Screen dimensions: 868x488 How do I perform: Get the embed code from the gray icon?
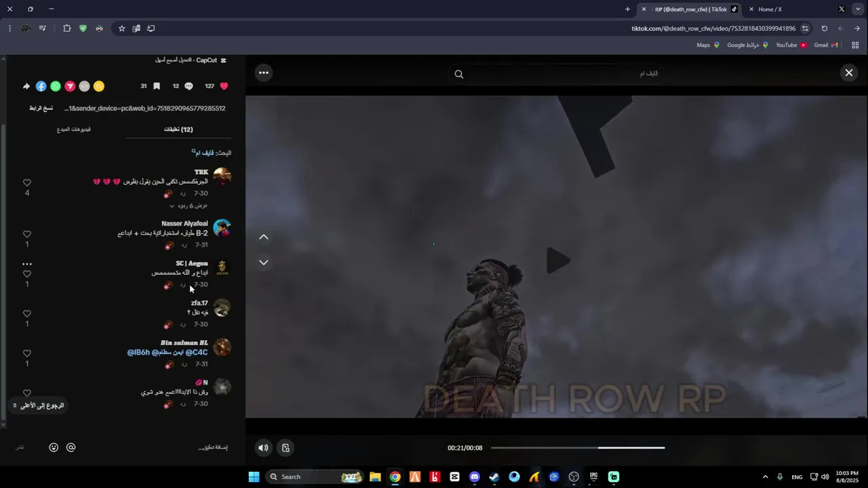tap(84, 86)
